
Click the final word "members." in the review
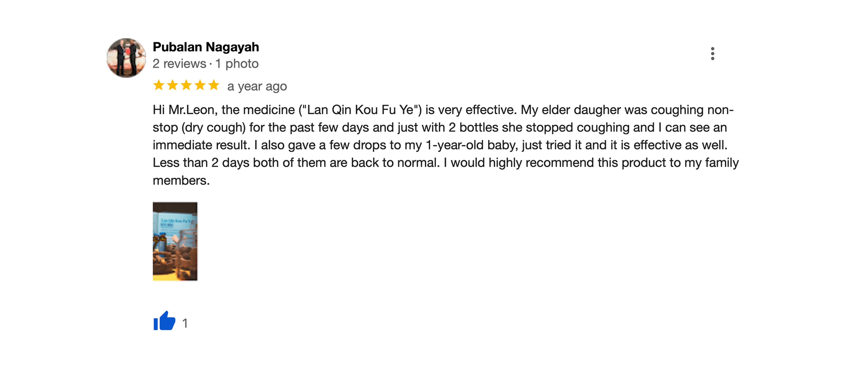181,181
